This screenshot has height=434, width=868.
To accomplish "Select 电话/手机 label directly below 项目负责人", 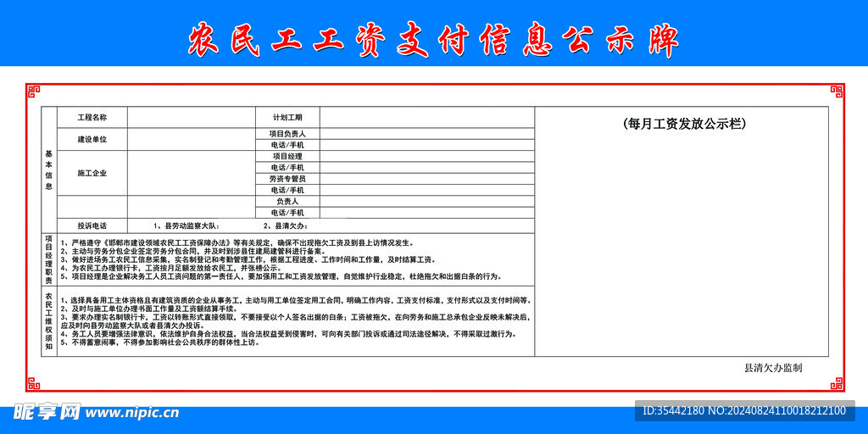I will click(x=288, y=144).
